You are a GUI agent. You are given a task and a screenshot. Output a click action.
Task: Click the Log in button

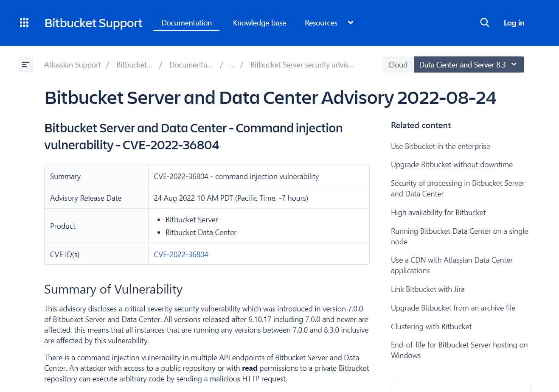(x=514, y=22)
